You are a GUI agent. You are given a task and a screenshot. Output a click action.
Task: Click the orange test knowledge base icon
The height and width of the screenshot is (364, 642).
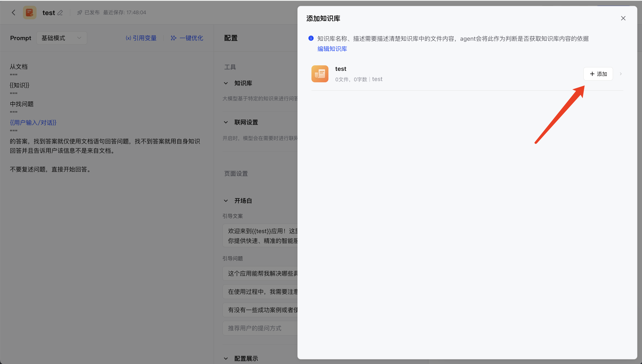pos(320,73)
